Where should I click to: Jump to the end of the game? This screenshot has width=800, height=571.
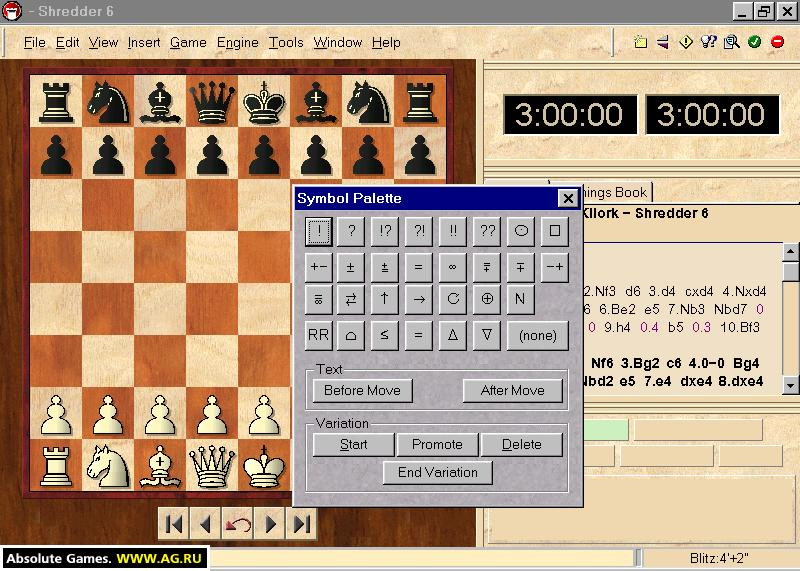(302, 524)
